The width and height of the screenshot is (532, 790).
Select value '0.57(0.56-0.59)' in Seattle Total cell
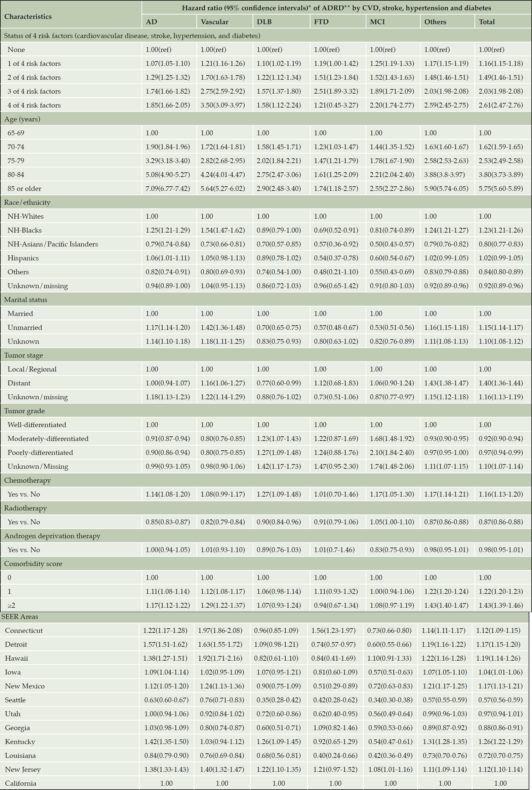pos(501,700)
